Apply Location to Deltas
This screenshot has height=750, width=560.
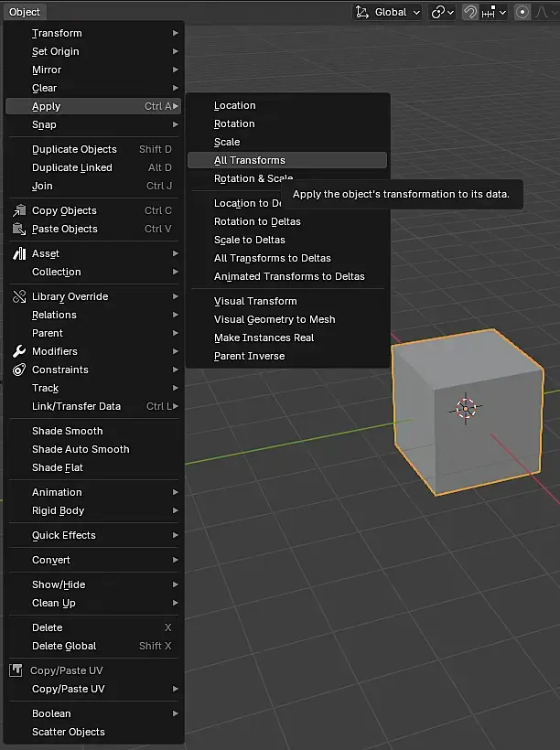(x=247, y=203)
